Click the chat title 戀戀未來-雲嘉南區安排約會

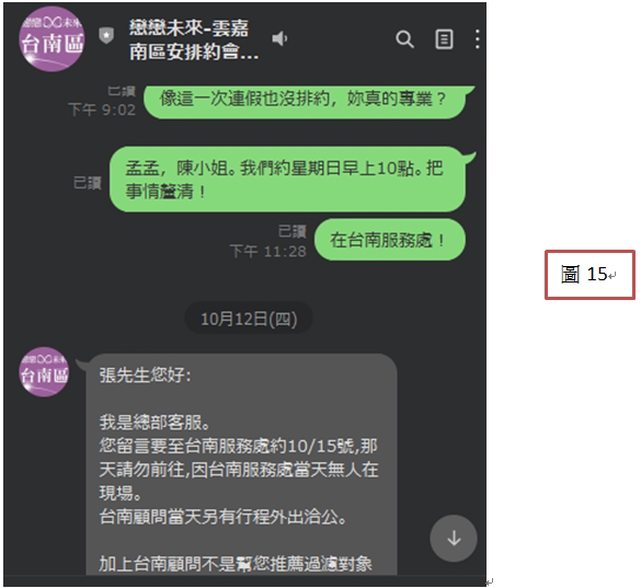pyautogui.click(x=193, y=40)
